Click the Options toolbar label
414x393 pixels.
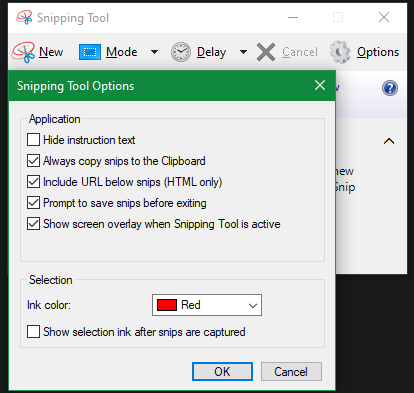[378, 52]
